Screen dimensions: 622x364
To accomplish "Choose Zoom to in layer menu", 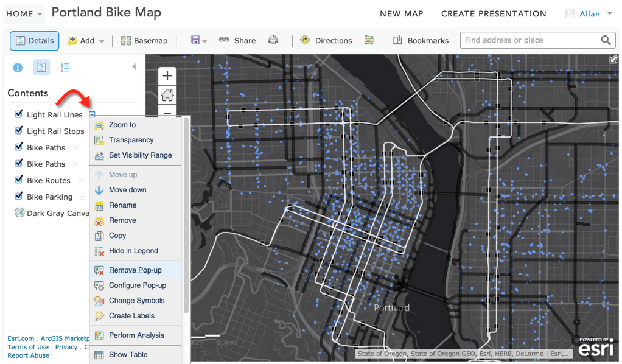I will coord(136,125).
